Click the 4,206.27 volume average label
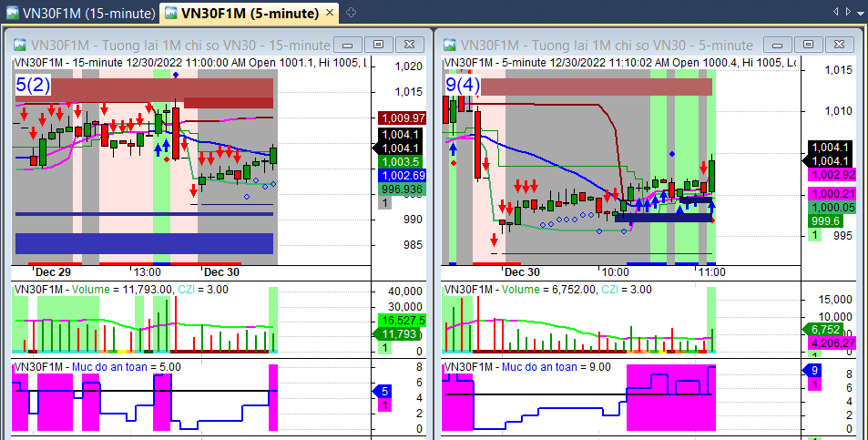 [x=832, y=343]
